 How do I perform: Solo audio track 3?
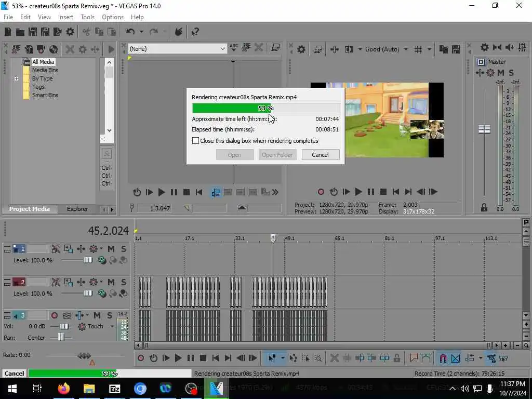110,315
